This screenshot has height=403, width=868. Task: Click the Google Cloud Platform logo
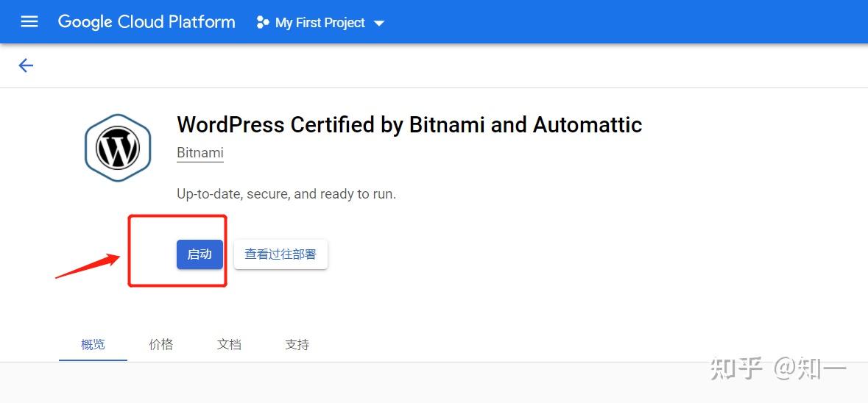coord(147,22)
